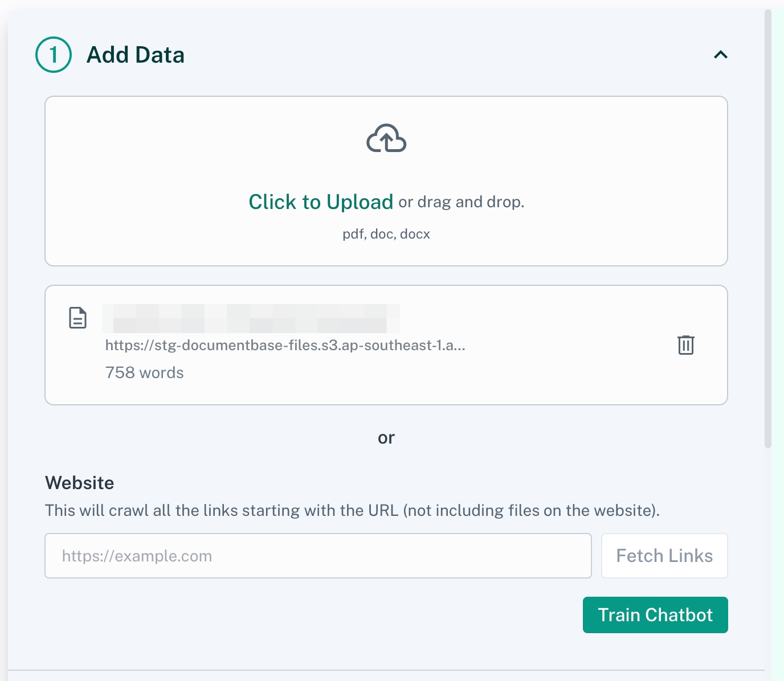Open the stg-documentbase-files S3 URL text
Image resolution: width=784 pixels, height=681 pixels.
pyautogui.click(x=285, y=345)
